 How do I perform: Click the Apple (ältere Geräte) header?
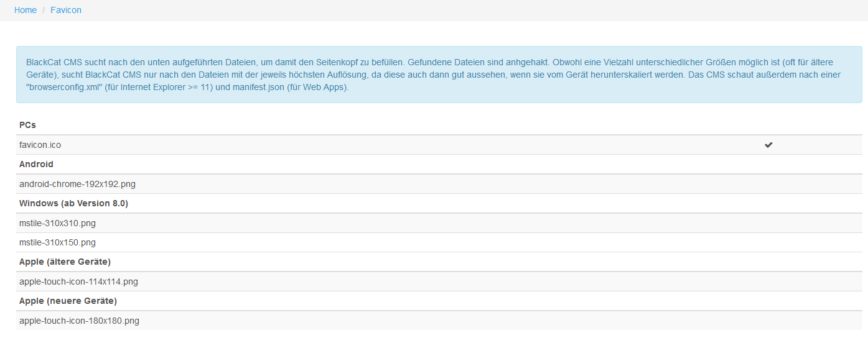(65, 262)
